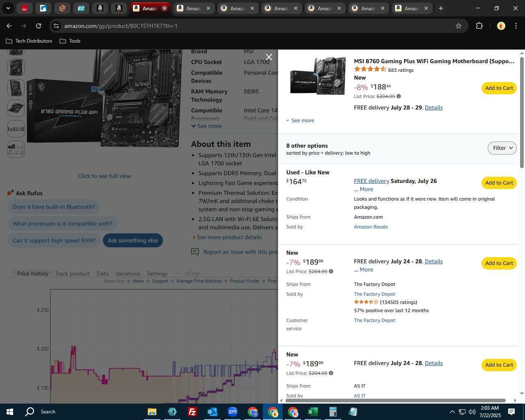The width and height of the screenshot is (525, 420).
Task: Show list price info for the A5 IT offer
Action: pos(331,373)
